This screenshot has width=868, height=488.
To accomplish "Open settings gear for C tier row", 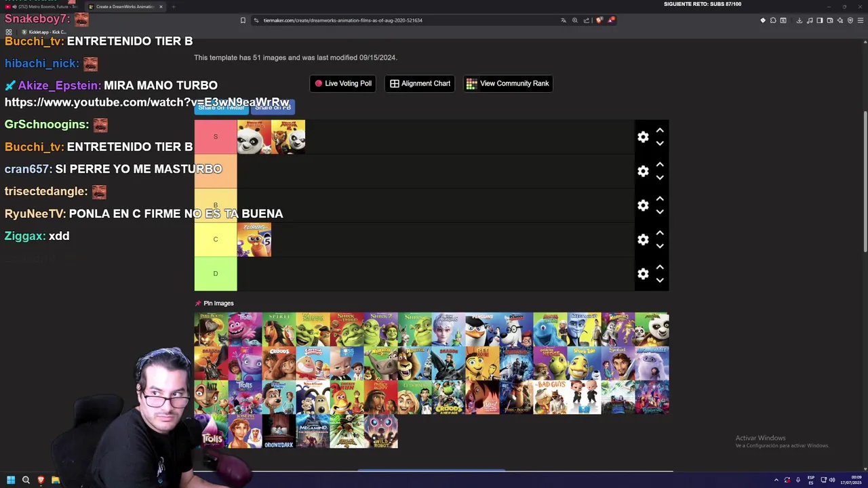I will (x=643, y=239).
